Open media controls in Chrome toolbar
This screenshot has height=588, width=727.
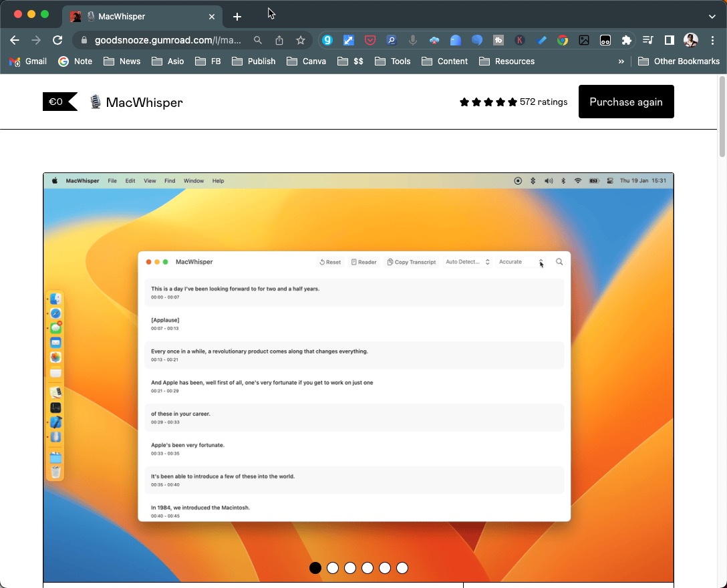(x=647, y=40)
